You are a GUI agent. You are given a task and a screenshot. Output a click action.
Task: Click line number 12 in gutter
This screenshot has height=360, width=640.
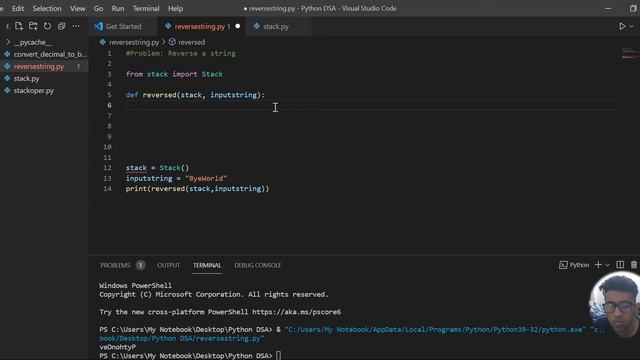click(107, 168)
